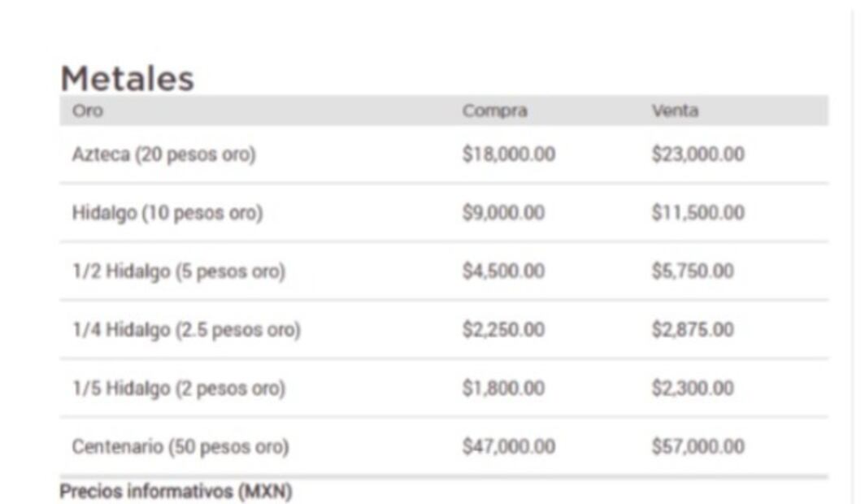The width and height of the screenshot is (865, 504).
Task: Click 1/2 Hidalgo sale price $5,750.00
Action: click(693, 272)
